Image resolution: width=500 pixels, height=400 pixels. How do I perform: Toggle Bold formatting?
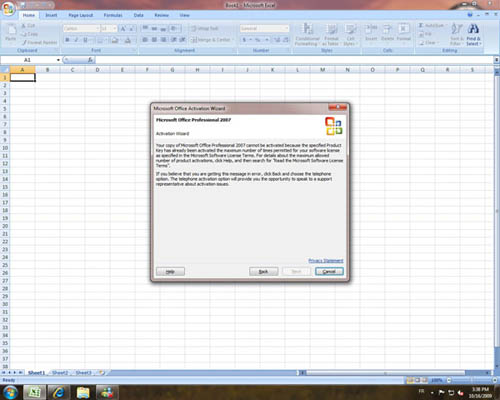tap(67, 40)
